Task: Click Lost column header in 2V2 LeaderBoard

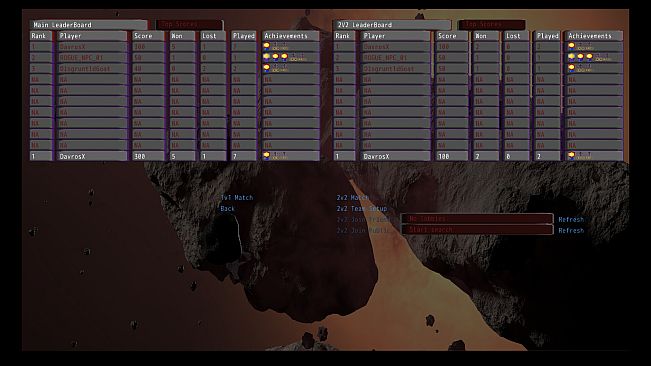Action: [517, 36]
